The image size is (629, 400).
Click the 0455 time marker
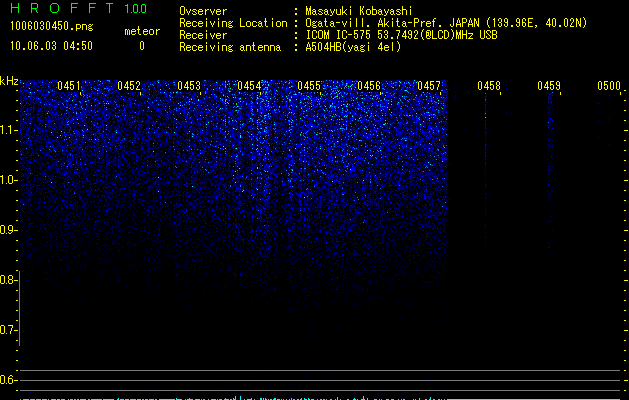309,86
